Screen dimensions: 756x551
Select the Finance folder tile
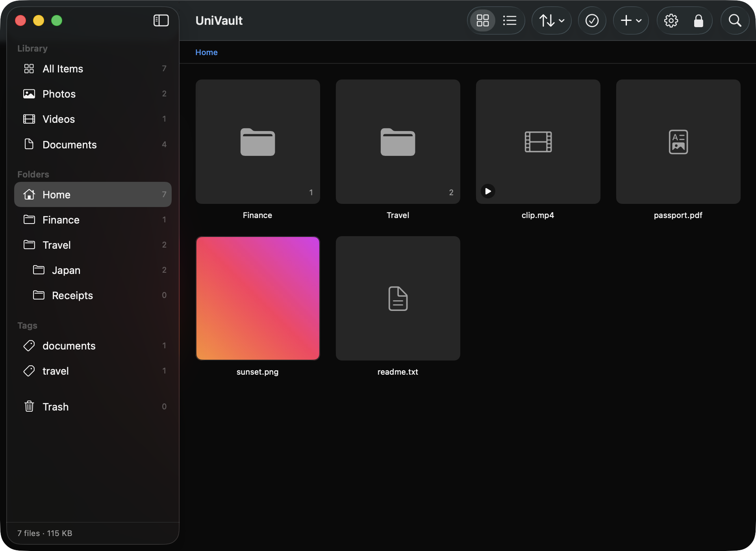click(258, 142)
